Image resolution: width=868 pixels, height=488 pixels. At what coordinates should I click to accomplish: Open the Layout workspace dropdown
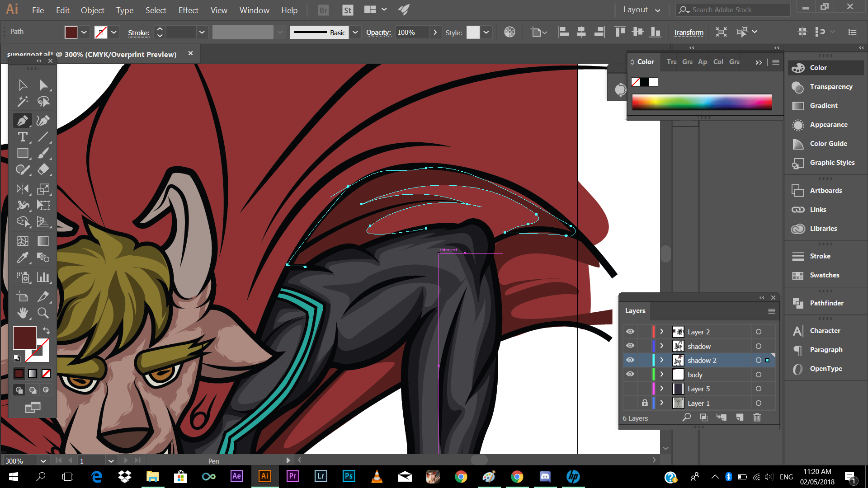coord(641,10)
